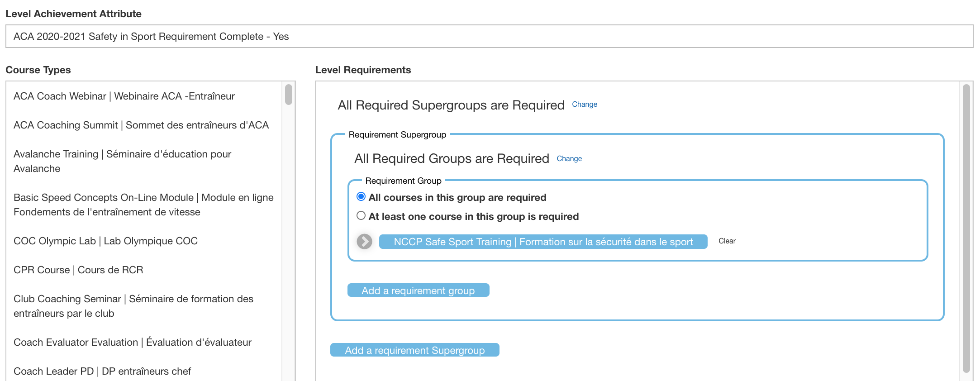The width and height of the screenshot is (980, 381).
Task: Click the Level Achievement Attribute field
Action: pyautogui.click(x=489, y=36)
